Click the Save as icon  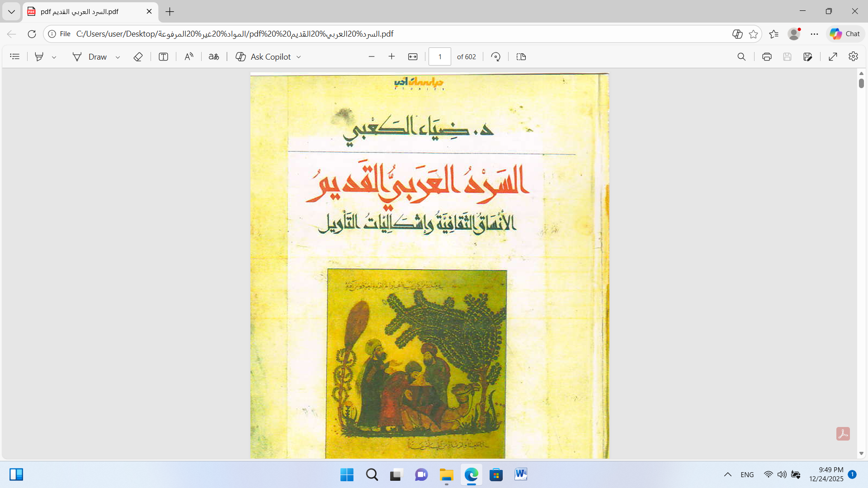pyautogui.click(x=808, y=56)
